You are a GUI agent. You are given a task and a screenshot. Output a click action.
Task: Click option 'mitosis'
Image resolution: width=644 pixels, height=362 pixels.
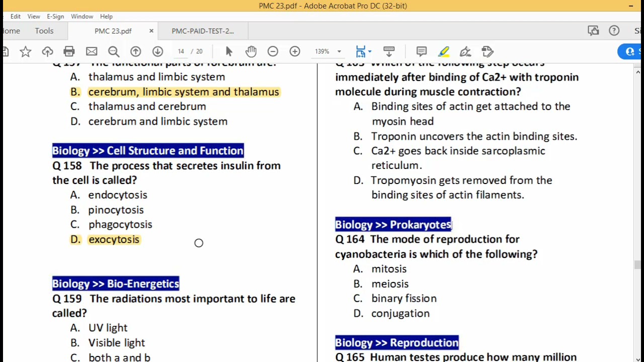[389, 269]
